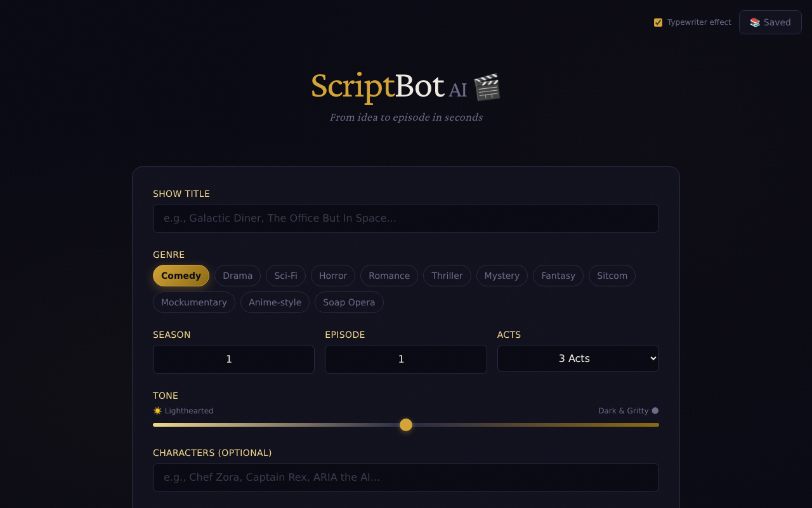Click the stacked books icon inside the Saved button

[x=754, y=22]
